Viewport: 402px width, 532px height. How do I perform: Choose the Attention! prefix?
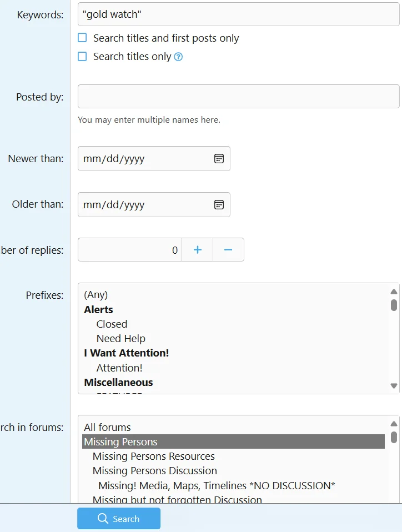[119, 368]
